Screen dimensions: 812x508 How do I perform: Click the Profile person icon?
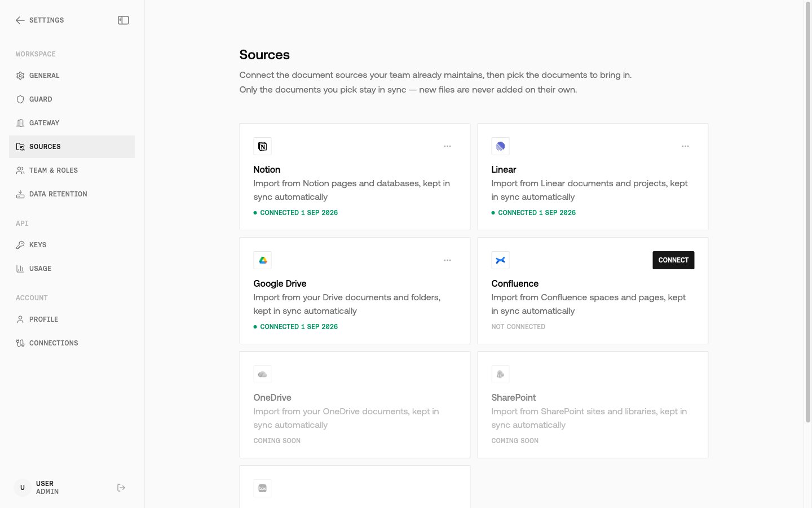pos(20,319)
